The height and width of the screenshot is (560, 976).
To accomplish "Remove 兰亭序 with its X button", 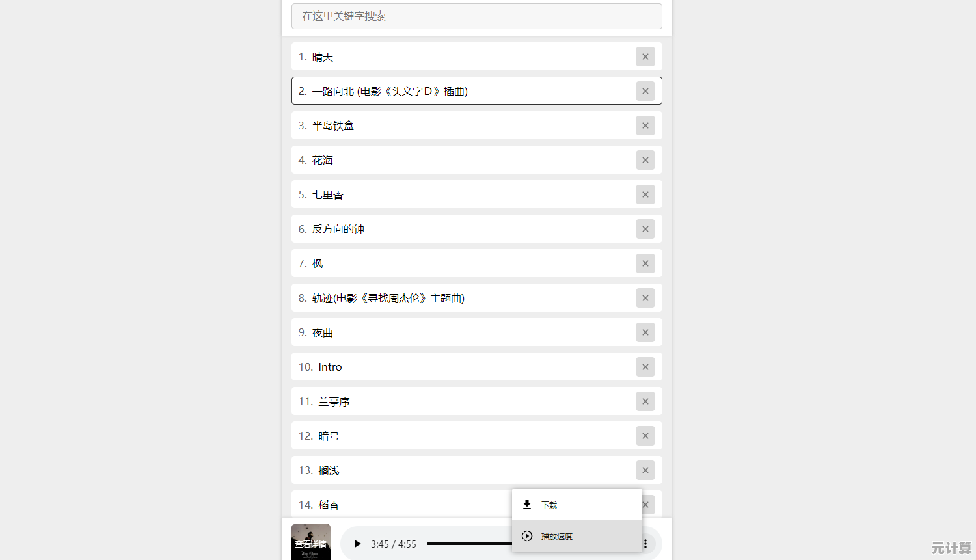I will click(645, 401).
